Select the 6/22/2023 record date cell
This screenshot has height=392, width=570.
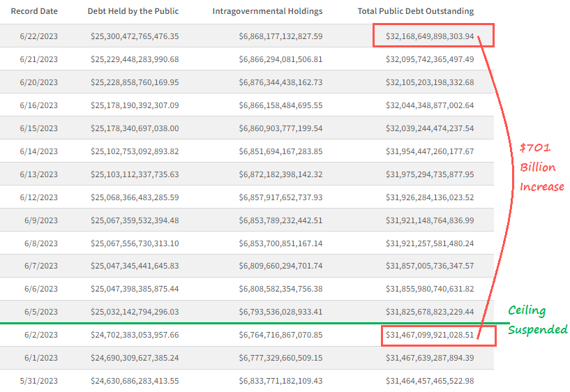[x=39, y=36]
